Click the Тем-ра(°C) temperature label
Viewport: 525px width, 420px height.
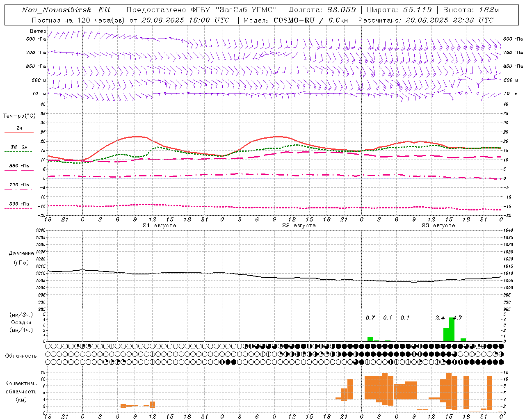coord(19,116)
